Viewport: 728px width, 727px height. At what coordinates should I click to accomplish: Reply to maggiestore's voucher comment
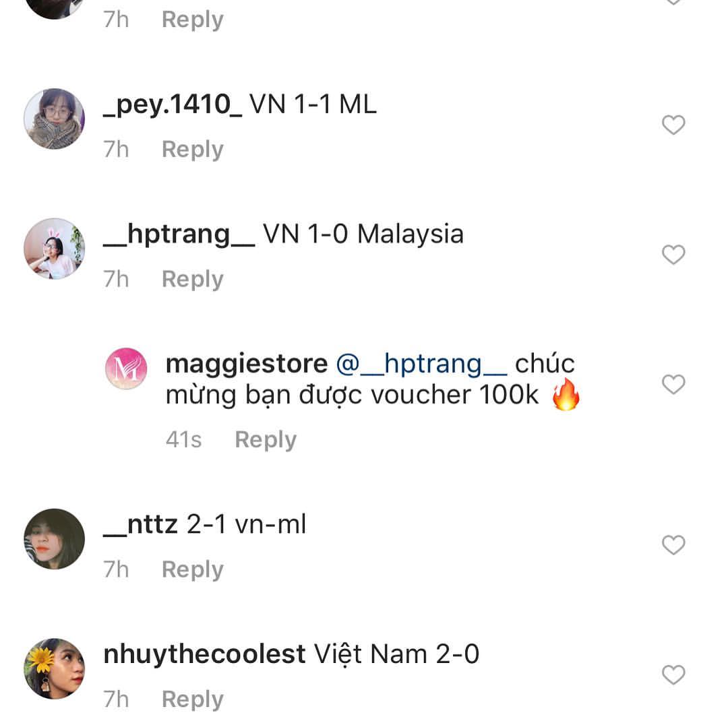click(x=266, y=440)
